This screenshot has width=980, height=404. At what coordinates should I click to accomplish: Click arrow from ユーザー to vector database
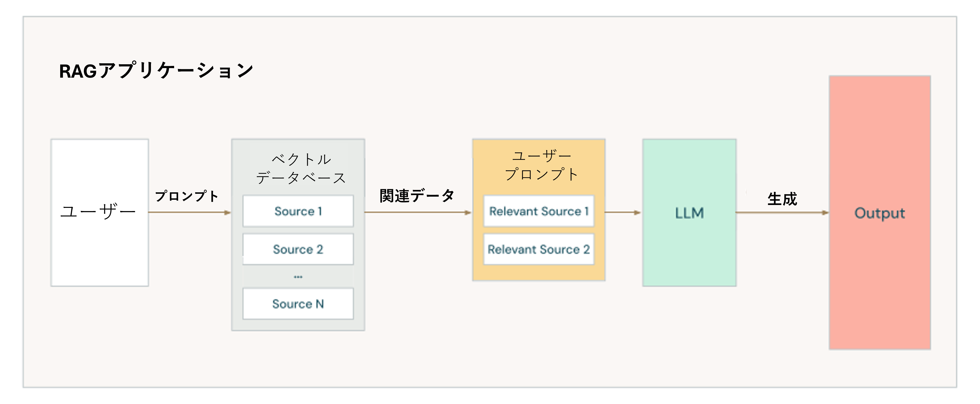pyautogui.click(x=189, y=212)
